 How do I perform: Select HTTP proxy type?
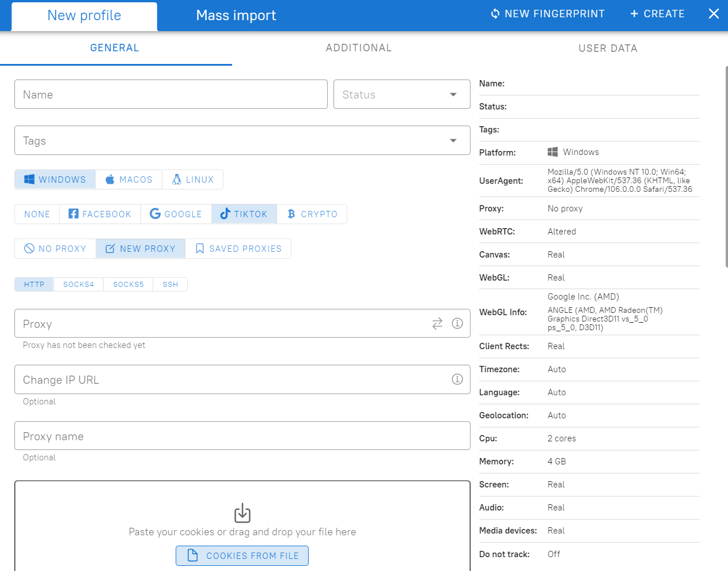pos(34,285)
